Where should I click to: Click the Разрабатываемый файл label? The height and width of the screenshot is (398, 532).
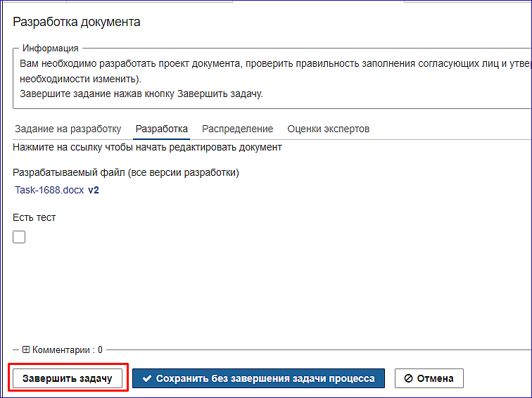126,172
